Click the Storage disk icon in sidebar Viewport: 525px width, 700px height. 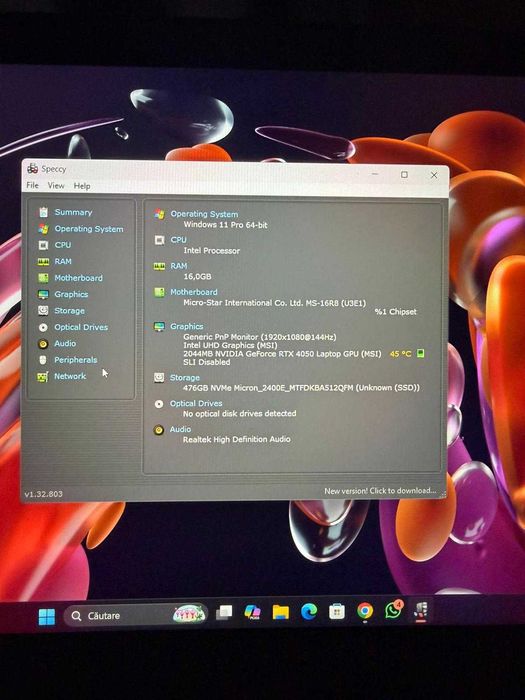(x=43, y=310)
